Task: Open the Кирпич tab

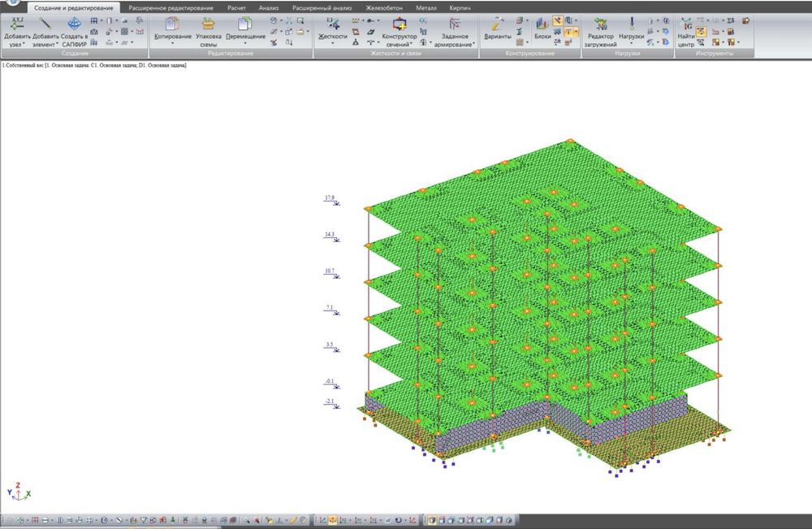Action: pos(460,8)
